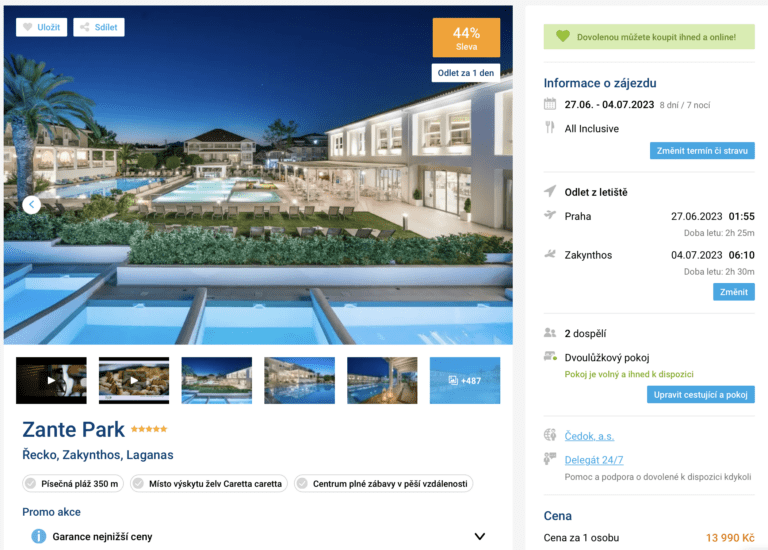Click the bed icon beside Dvoulůžkový pokoj
Viewport: 768px width, 550px height.
point(551,357)
